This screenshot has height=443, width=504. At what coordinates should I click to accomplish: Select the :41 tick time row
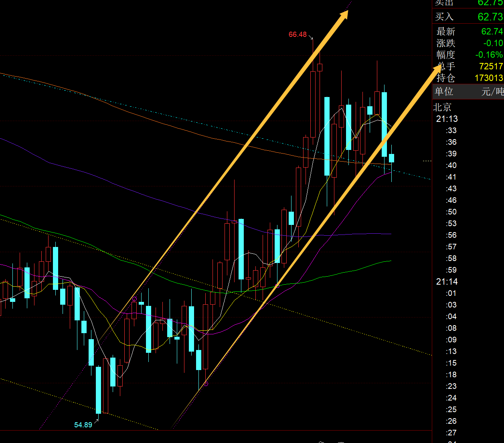[451, 177]
